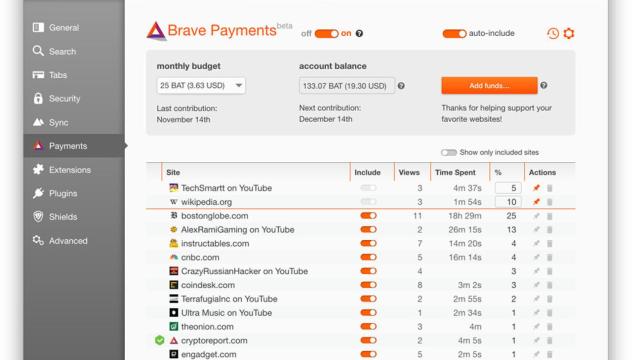The height and width of the screenshot is (360, 640).
Task: Unpin TechSmartt on YouTube percentage
Action: pos(536,188)
